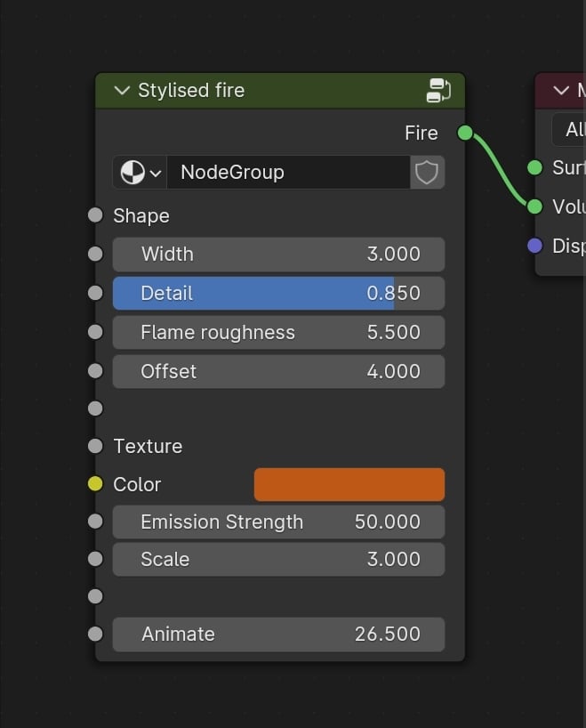Click the Animate value field
Viewport: 586px width, 728px height.
pos(278,634)
